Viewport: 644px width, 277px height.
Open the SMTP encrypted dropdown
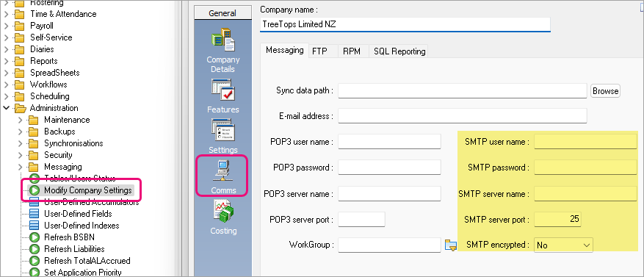563,245
